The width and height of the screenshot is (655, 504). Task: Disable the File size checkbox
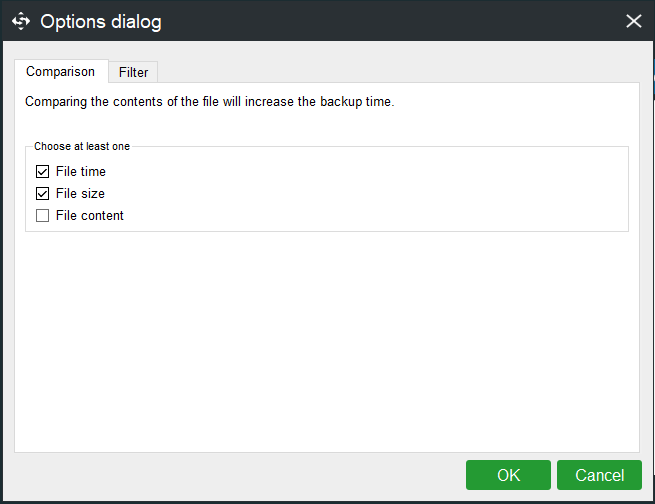tap(43, 194)
